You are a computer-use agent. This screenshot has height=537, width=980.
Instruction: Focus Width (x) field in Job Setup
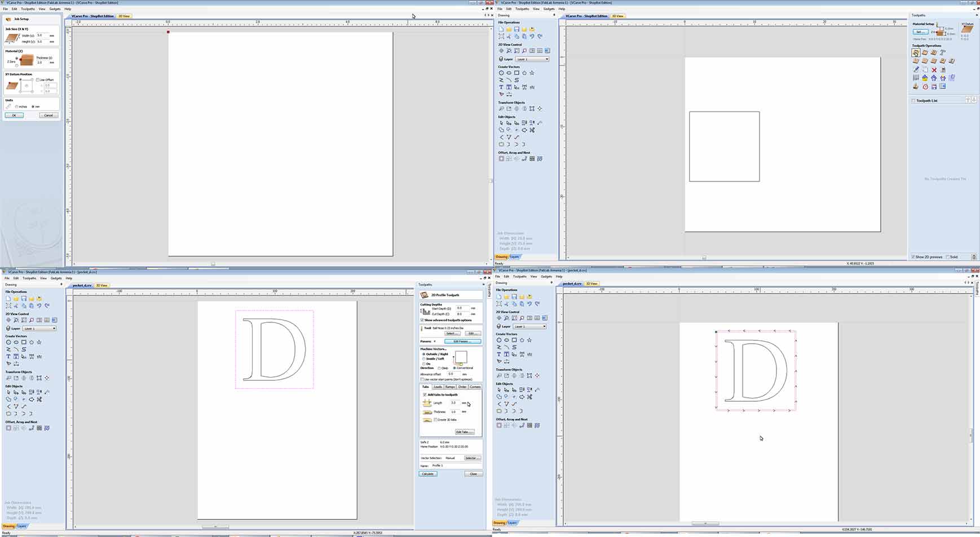tap(43, 35)
